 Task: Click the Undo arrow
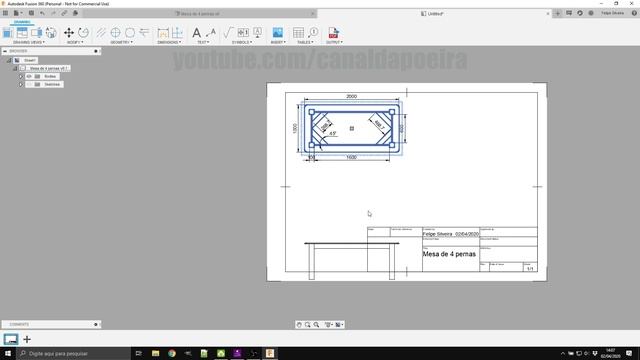[42, 13]
